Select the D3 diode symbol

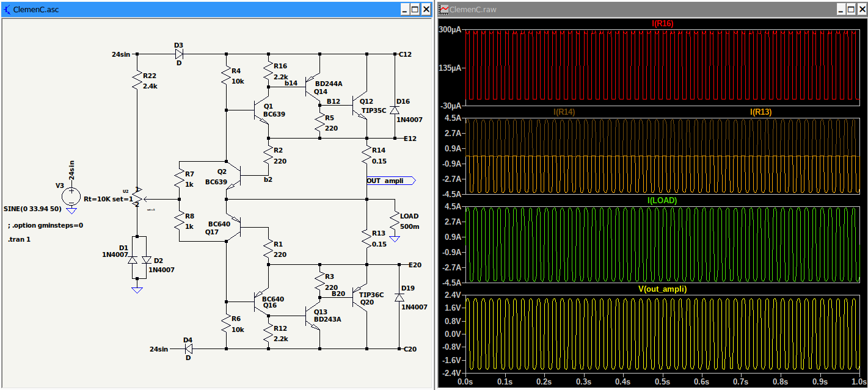click(180, 54)
